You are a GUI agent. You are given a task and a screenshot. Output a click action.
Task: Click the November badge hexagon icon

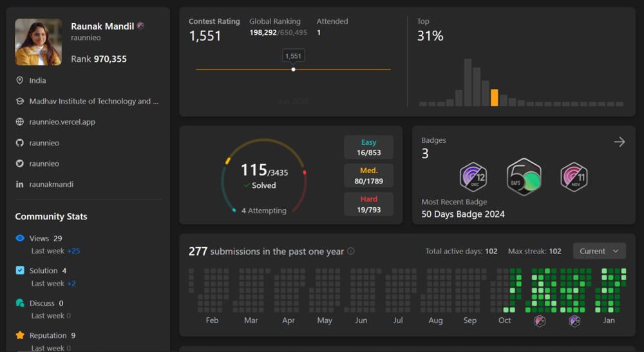coord(574,177)
